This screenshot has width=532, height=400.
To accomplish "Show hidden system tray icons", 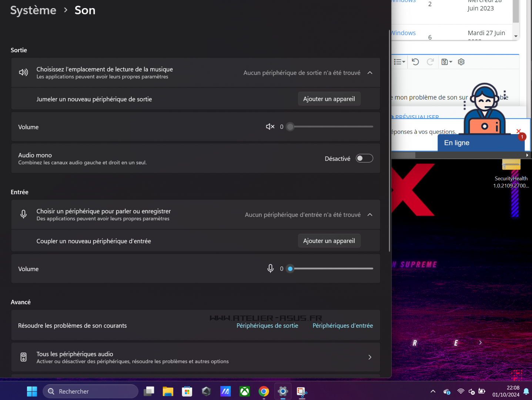I will (x=432, y=391).
